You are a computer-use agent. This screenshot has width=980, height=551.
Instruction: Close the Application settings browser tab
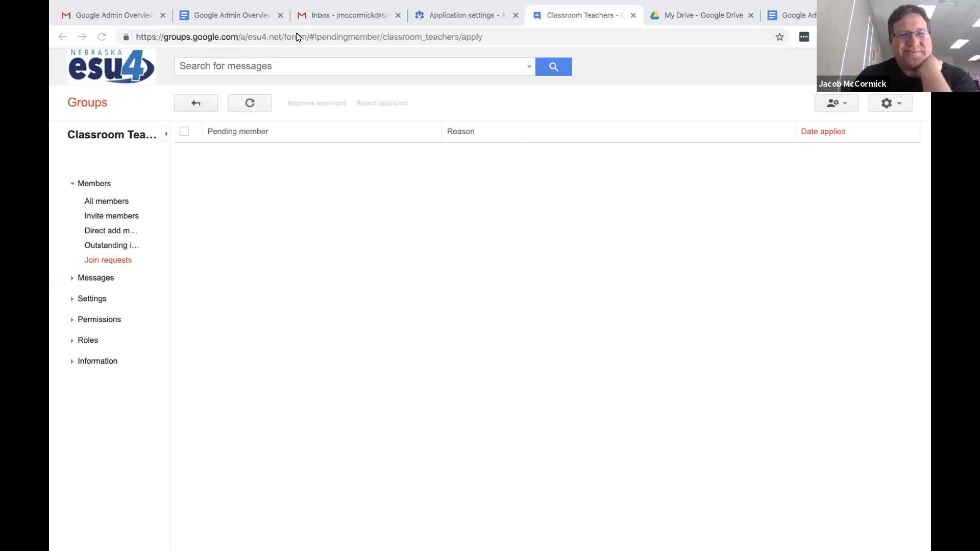point(516,15)
